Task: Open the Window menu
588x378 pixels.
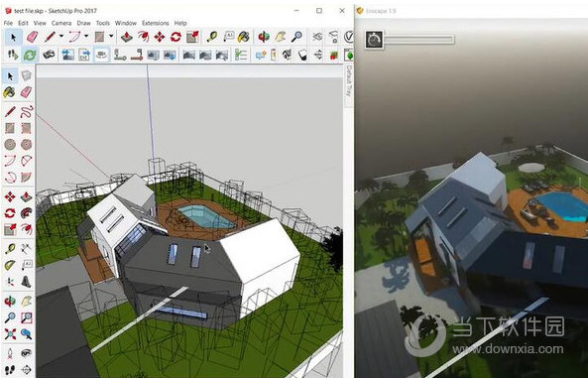Action: [x=126, y=23]
